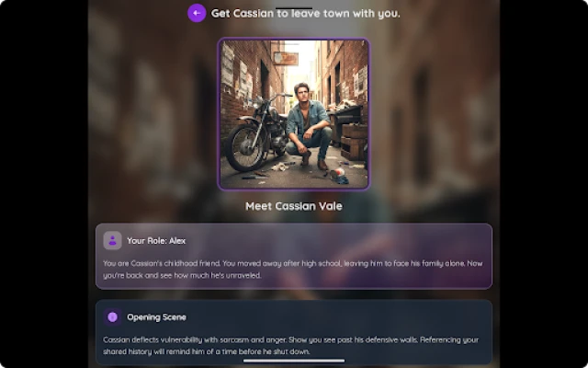Tap the person icon beside Your Role
Image resolution: width=588 pixels, height=368 pixels.
pyautogui.click(x=112, y=241)
